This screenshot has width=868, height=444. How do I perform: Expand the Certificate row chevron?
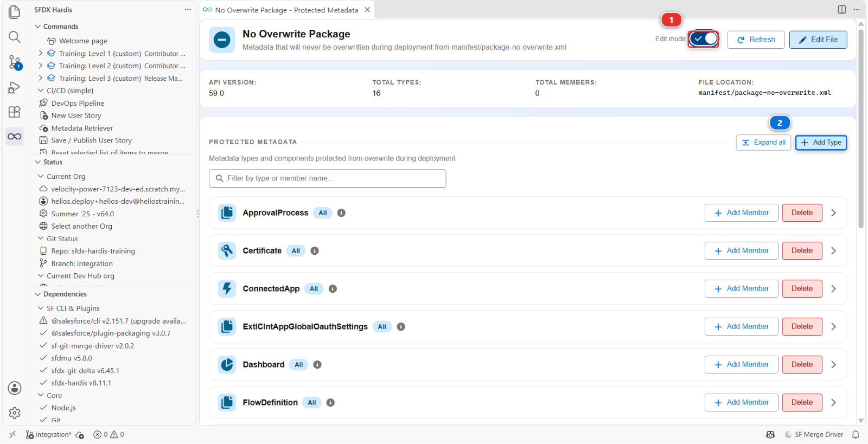tap(834, 251)
